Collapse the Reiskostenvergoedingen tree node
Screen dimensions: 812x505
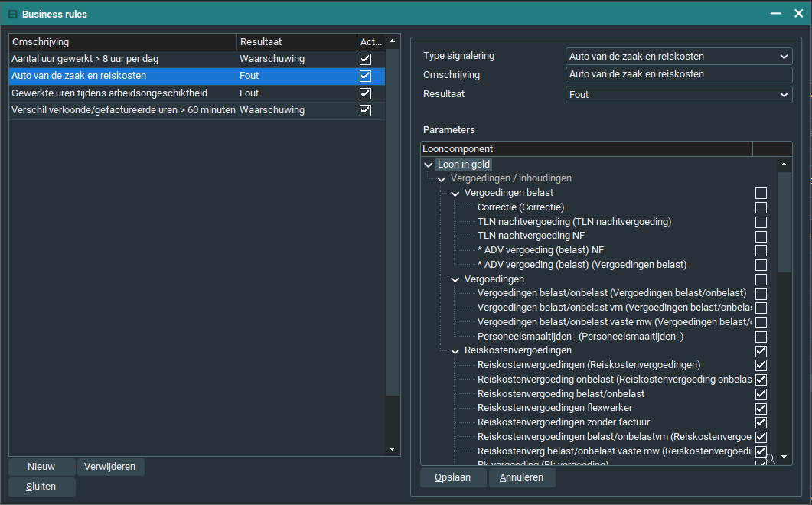tap(455, 351)
